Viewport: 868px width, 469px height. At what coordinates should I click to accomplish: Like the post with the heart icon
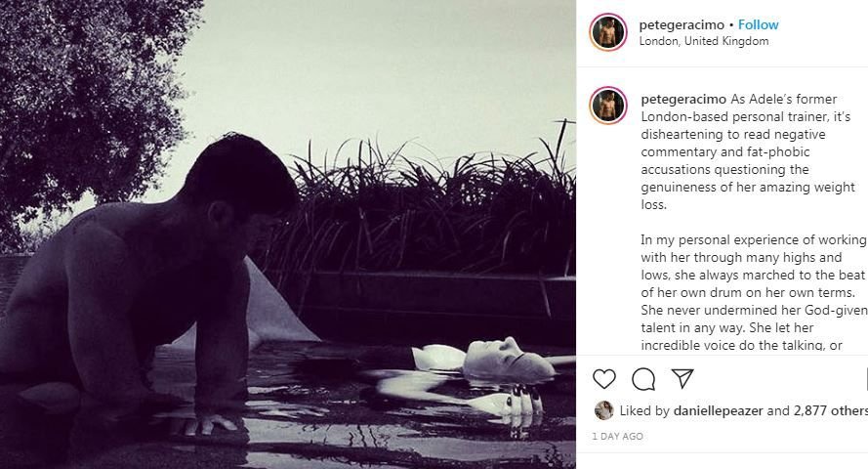click(x=604, y=379)
